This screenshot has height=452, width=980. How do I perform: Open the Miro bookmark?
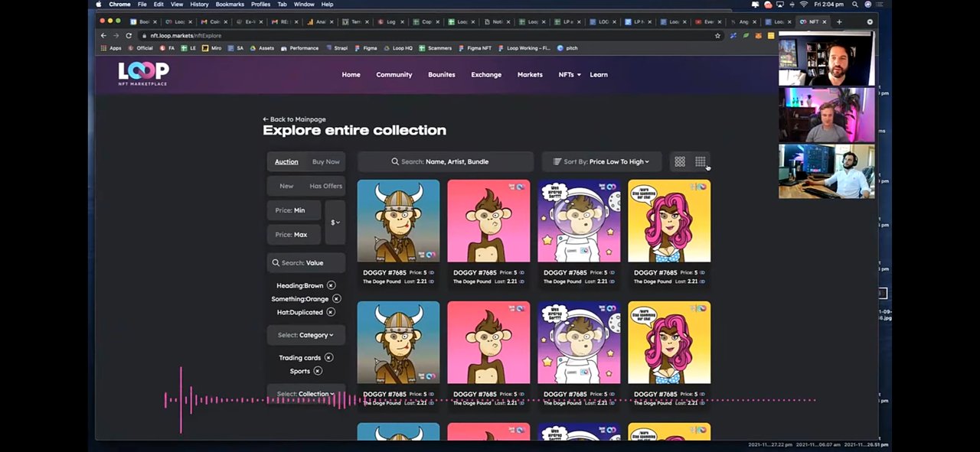tap(211, 48)
